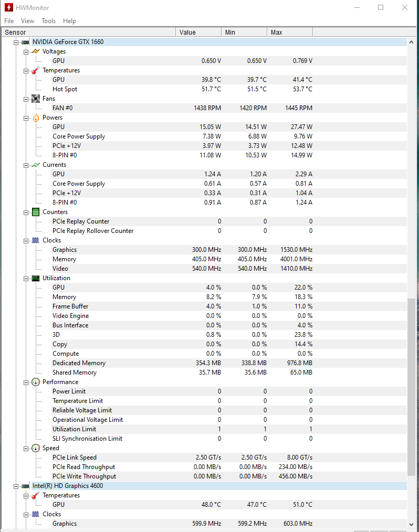The width and height of the screenshot is (419, 532).
Task: Click the thermometer icon beside NVIDIA Temperatures
Action: coord(36,71)
